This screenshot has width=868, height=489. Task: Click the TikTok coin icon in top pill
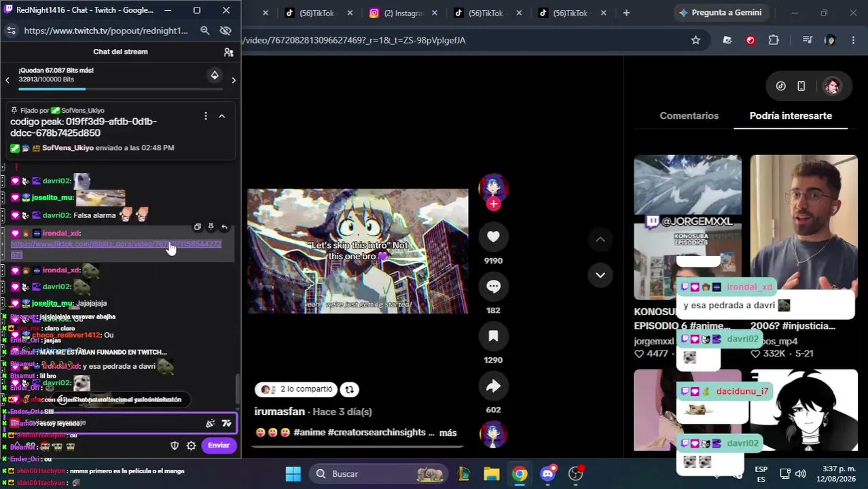point(781,86)
